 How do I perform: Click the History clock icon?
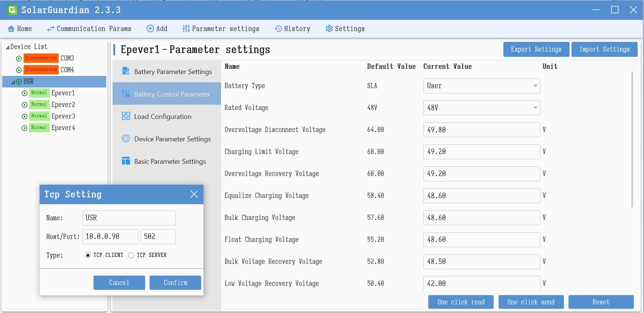tap(278, 29)
